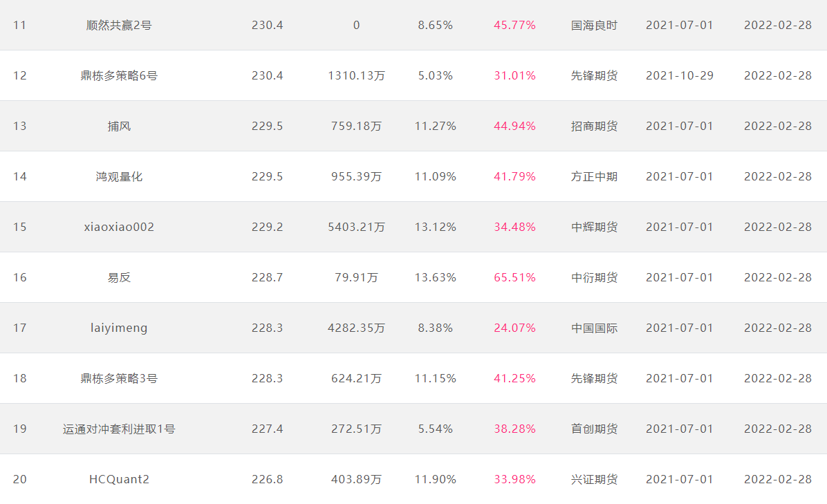Click the 兴证期货 broker cell

click(594, 479)
